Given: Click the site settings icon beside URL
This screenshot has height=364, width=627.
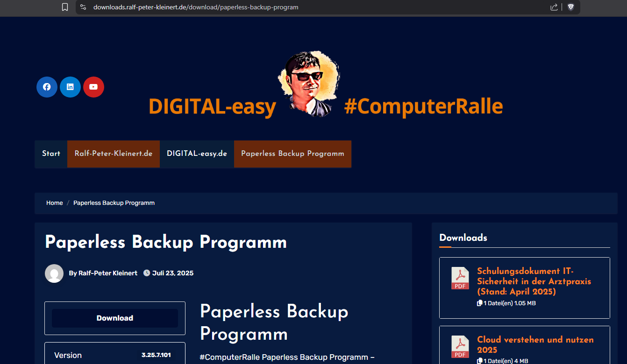Looking at the screenshot, I should 83,7.
